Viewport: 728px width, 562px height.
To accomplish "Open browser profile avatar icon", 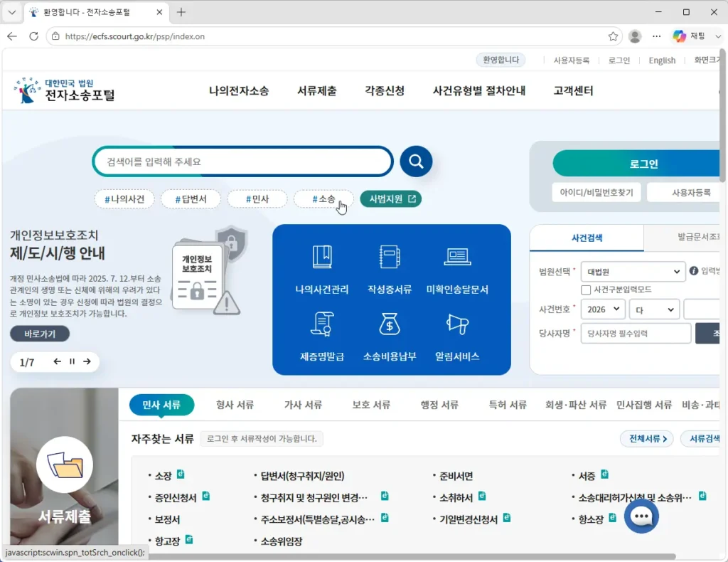I will pos(635,36).
